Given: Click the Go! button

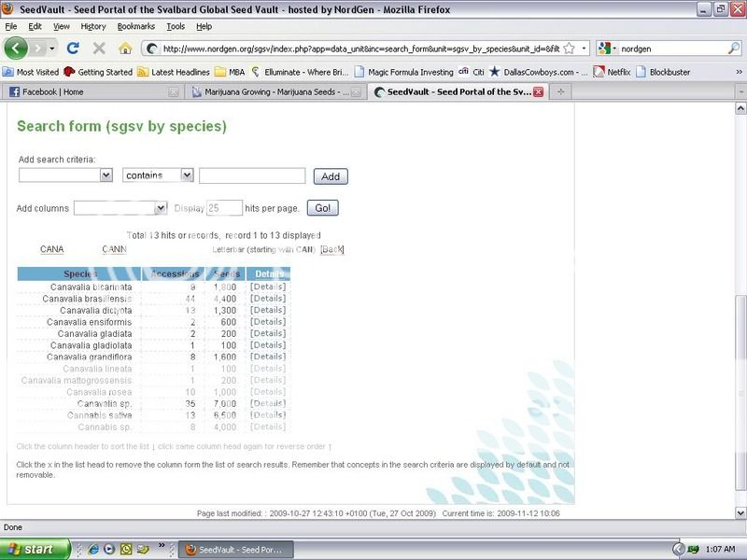Looking at the screenshot, I should tap(322, 208).
